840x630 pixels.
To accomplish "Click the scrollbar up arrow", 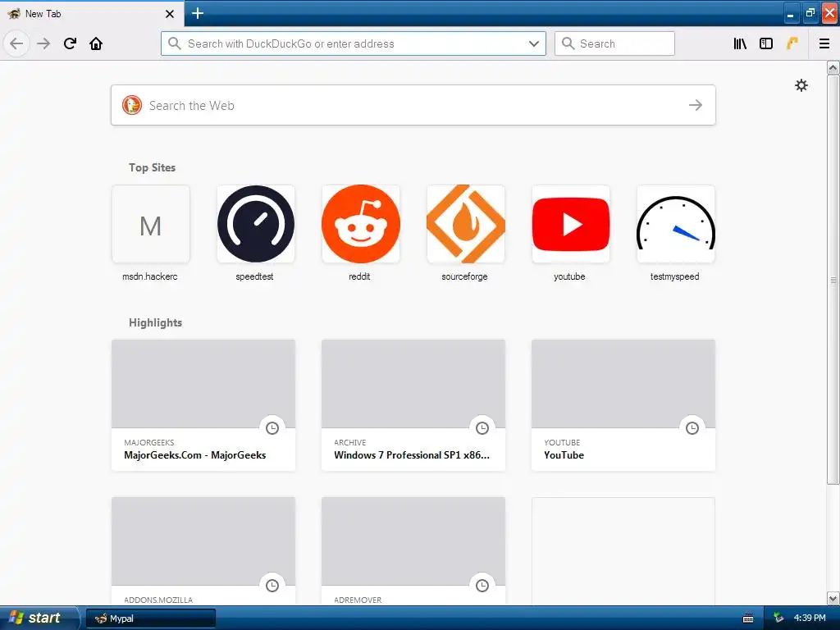I will [x=833, y=67].
